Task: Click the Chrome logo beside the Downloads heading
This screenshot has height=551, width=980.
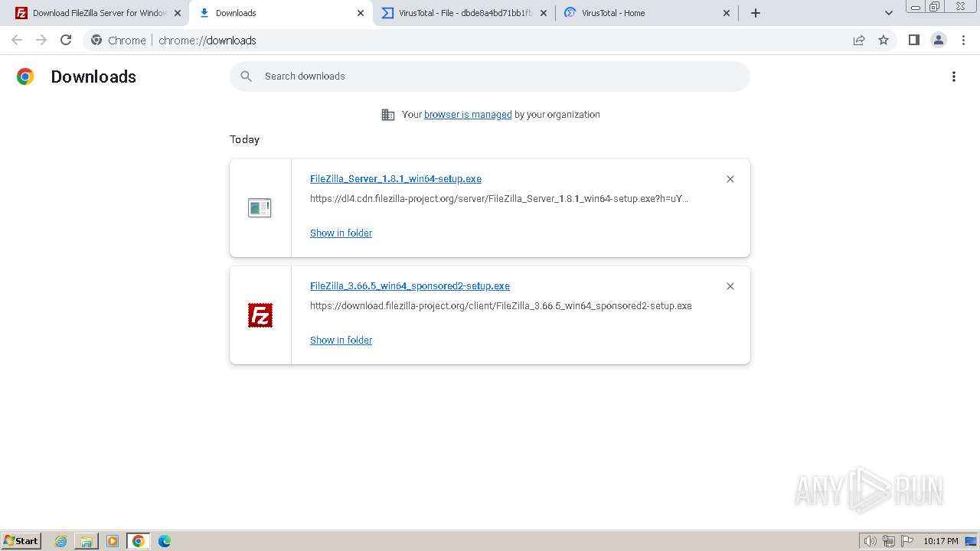Action: [25, 77]
